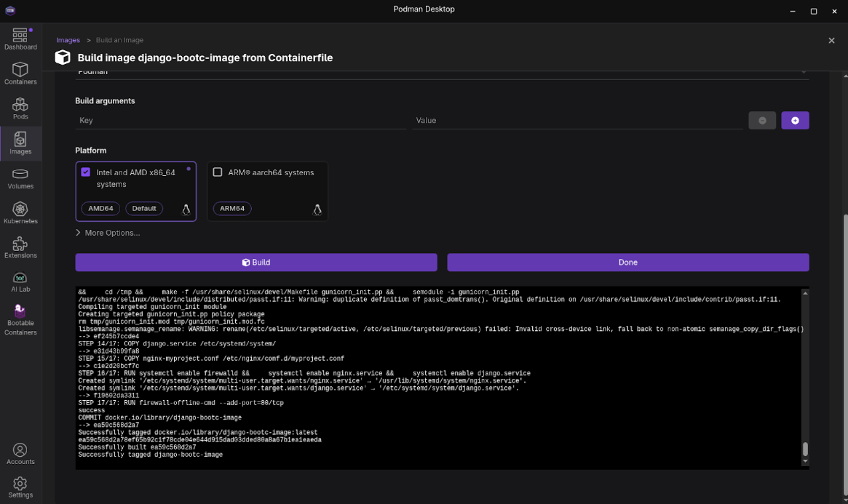Viewport: 848px width, 504px height.
Task: Click the purple Build button
Action: pos(256,263)
